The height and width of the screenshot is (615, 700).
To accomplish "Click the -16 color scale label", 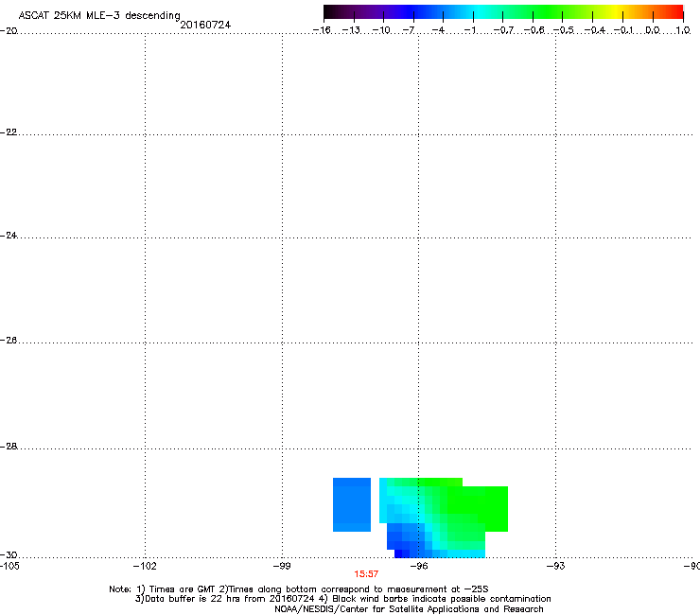I will click(x=322, y=30).
